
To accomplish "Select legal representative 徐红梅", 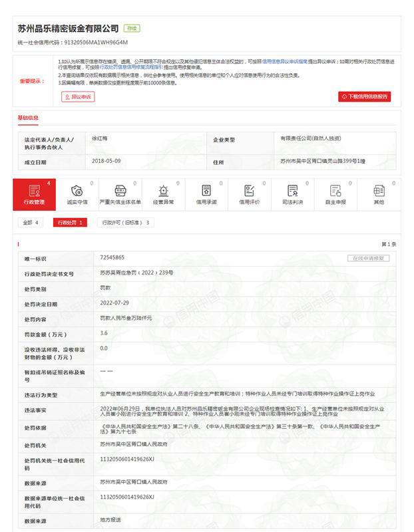I will [x=100, y=138].
